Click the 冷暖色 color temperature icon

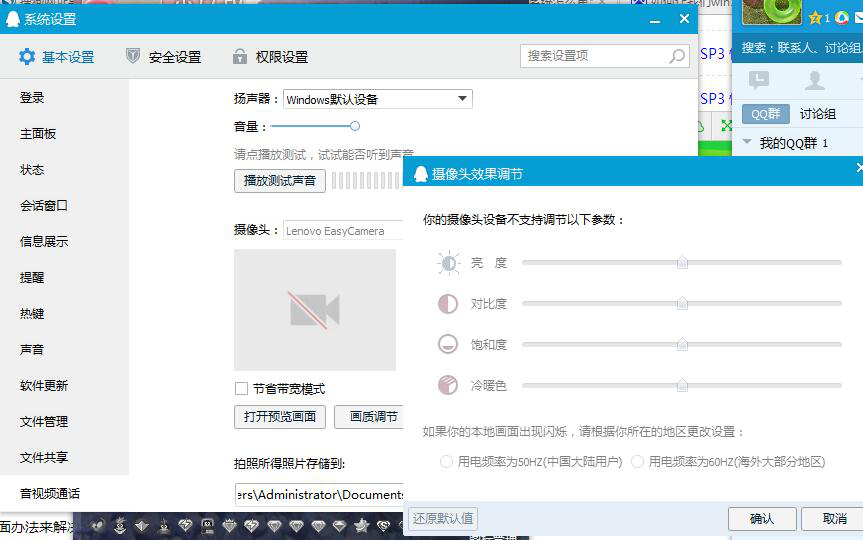(447, 385)
